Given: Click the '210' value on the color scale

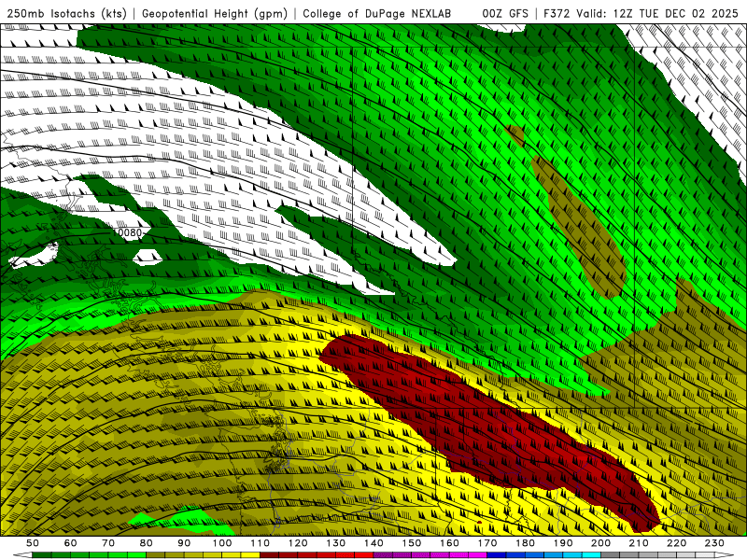Looking at the screenshot, I should point(639,543).
